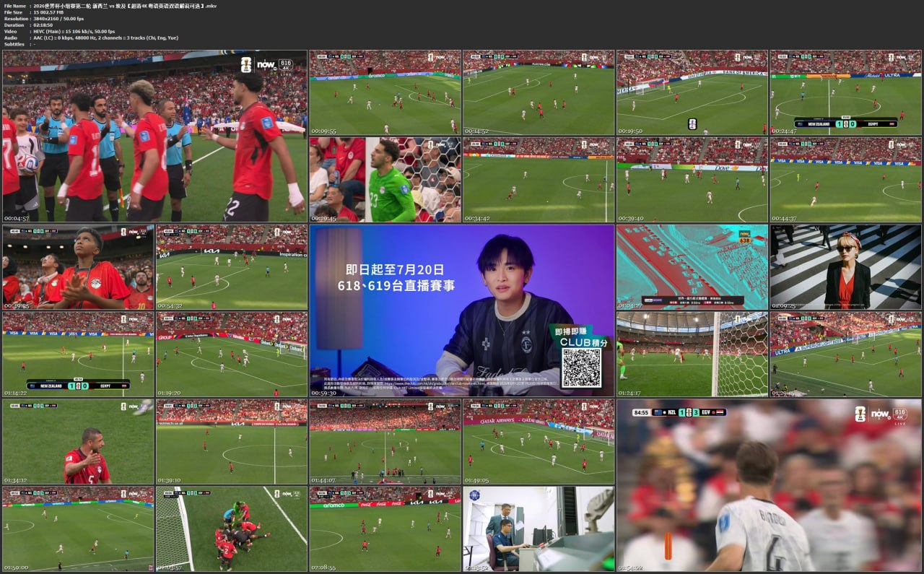
Task: Click the 即日起至7月20日 promo headline
Action: pyautogui.click(x=394, y=269)
